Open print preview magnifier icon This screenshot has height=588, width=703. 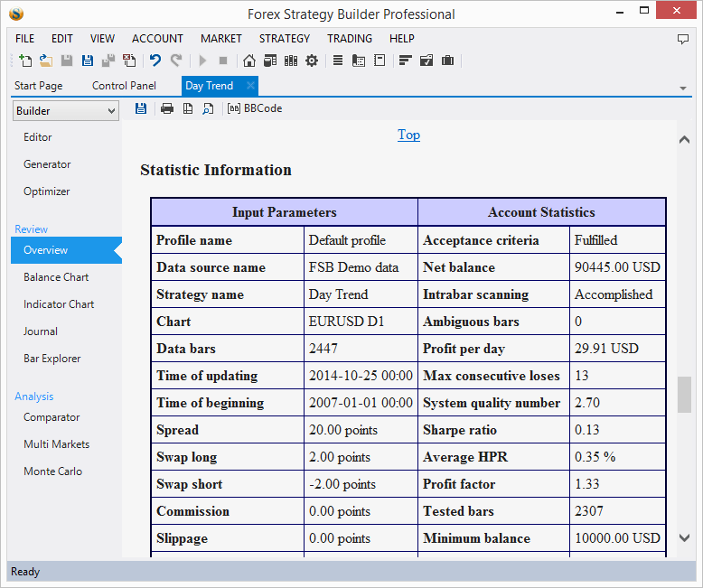208,108
